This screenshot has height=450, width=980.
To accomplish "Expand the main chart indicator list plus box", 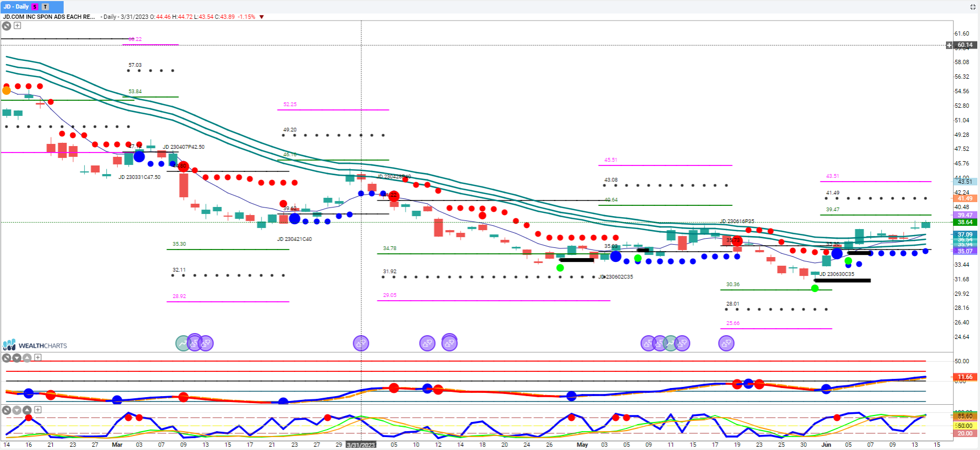I will [x=17, y=25].
